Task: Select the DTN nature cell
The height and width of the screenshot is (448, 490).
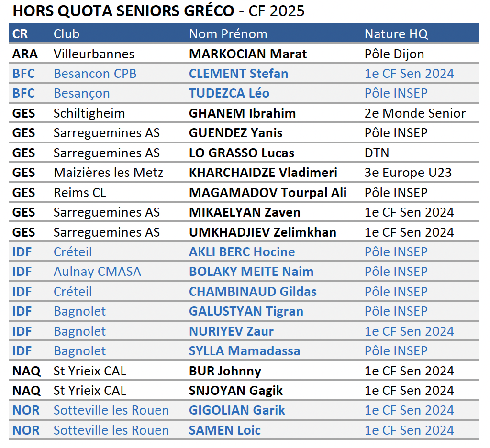Action: coord(377,153)
